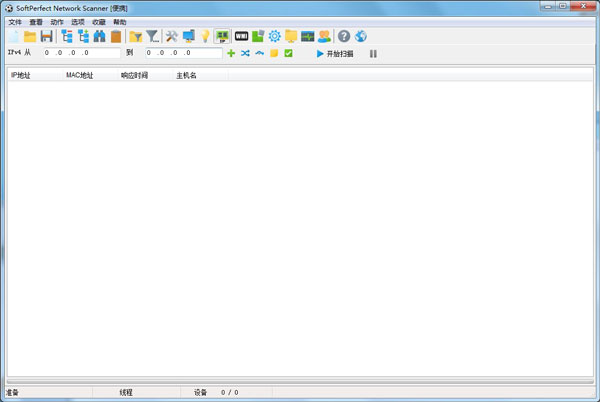Open the 选项 menu
600x402 pixels.
(77, 21)
